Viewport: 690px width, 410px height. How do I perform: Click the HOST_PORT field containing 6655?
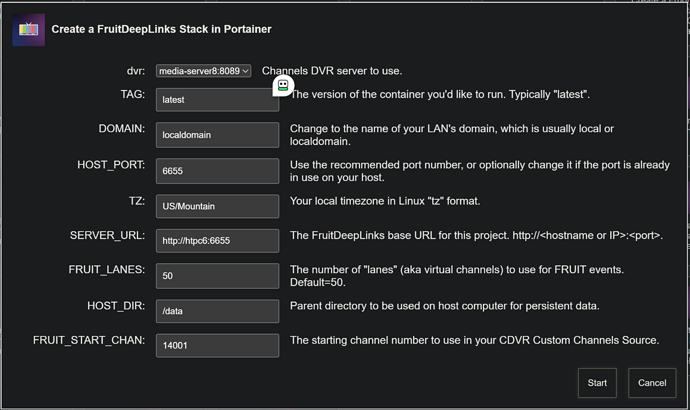[217, 171]
